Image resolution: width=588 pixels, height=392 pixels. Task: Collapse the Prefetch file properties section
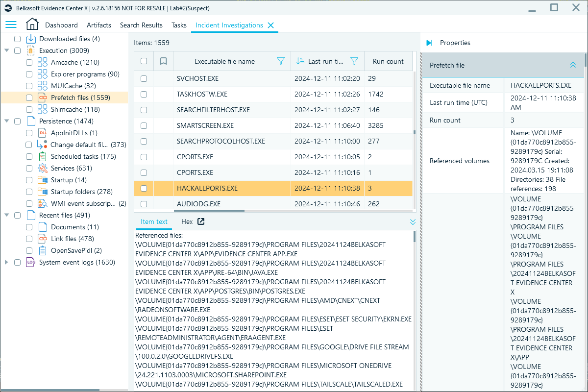point(572,65)
